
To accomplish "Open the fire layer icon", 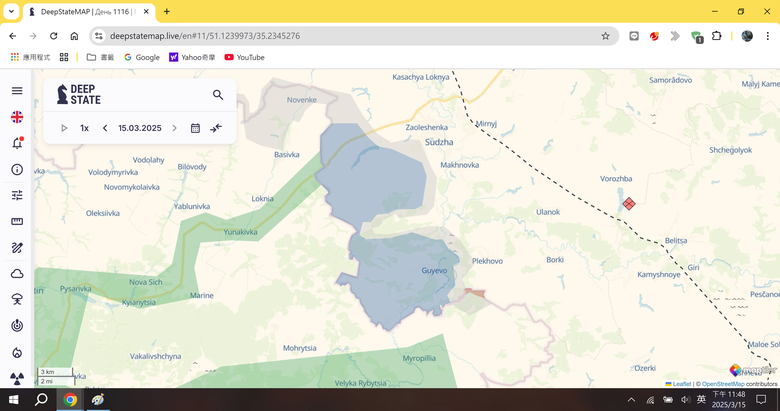I will [x=17, y=353].
